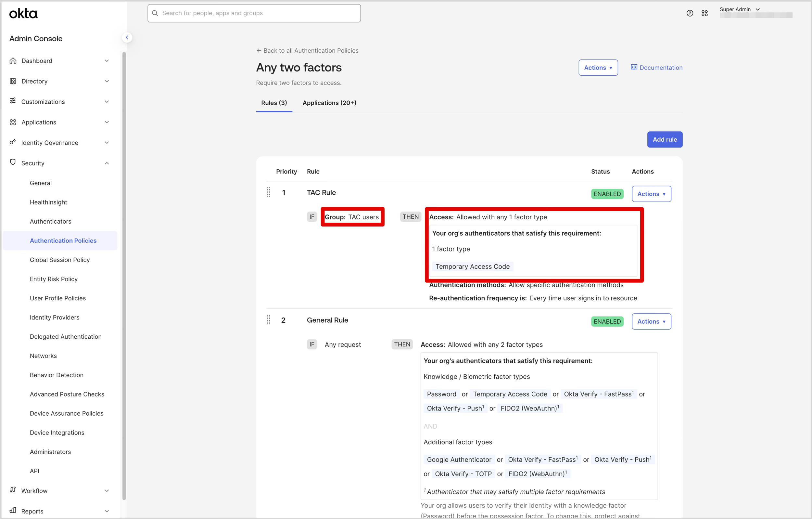Open the General Rule Actions dropdown
This screenshot has width=812, height=519.
pyautogui.click(x=651, y=322)
